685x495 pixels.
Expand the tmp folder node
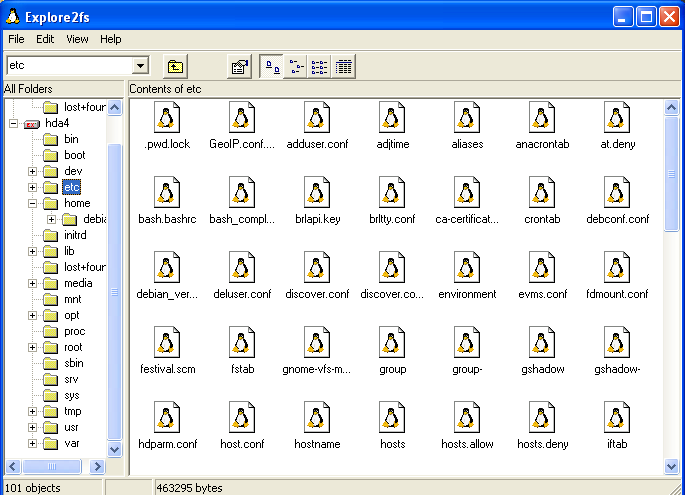(32, 412)
